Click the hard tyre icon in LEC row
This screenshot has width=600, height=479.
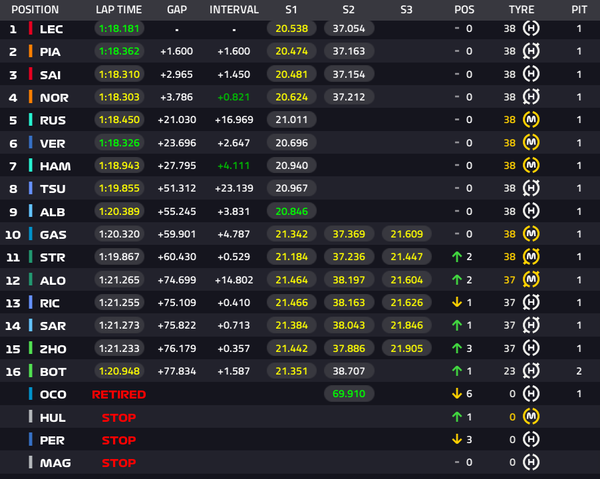click(531, 28)
